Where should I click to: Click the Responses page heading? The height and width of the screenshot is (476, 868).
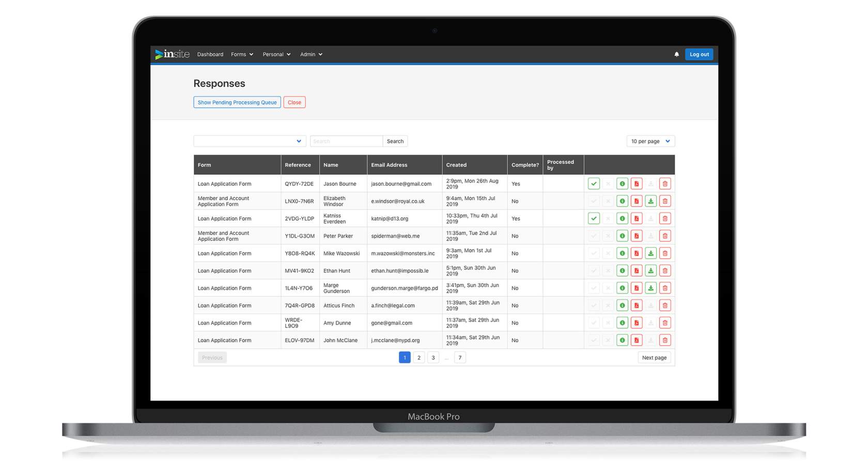(219, 83)
